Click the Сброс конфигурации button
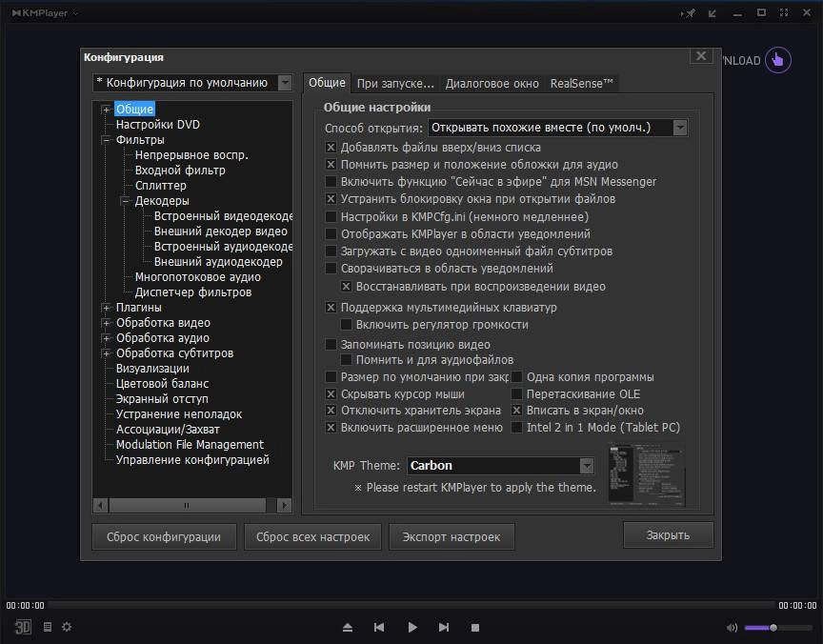The image size is (823, 644). pos(164,537)
